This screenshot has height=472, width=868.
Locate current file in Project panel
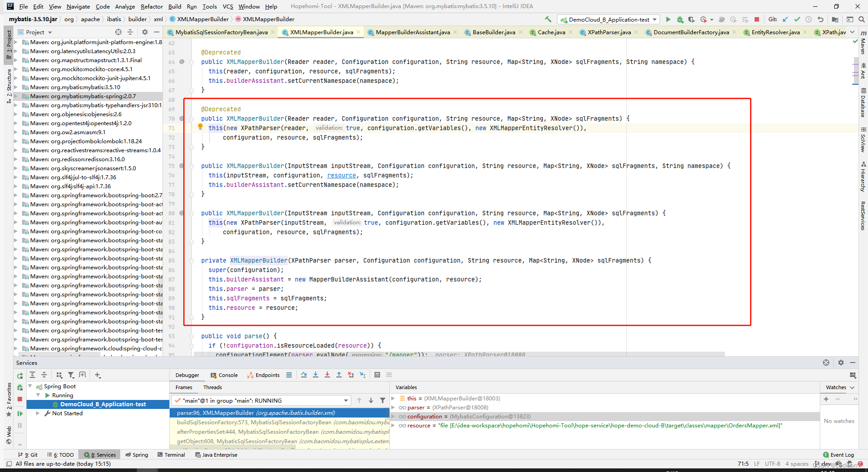click(x=118, y=32)
